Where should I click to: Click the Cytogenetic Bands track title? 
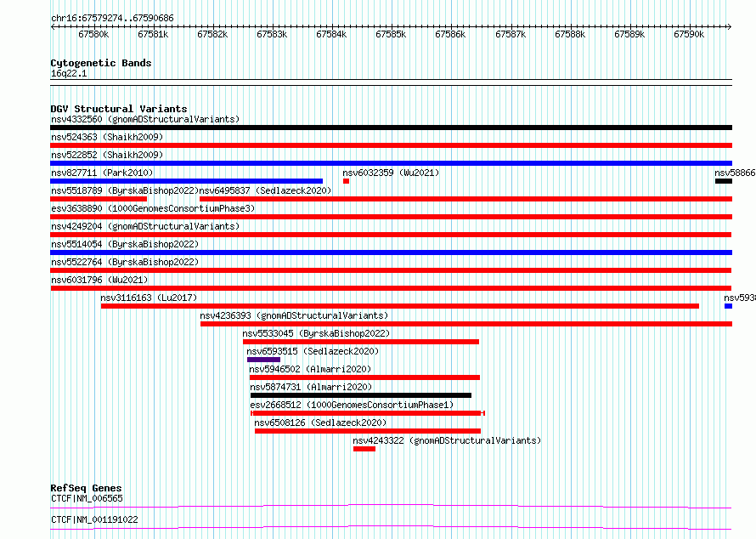click(101, 63)
